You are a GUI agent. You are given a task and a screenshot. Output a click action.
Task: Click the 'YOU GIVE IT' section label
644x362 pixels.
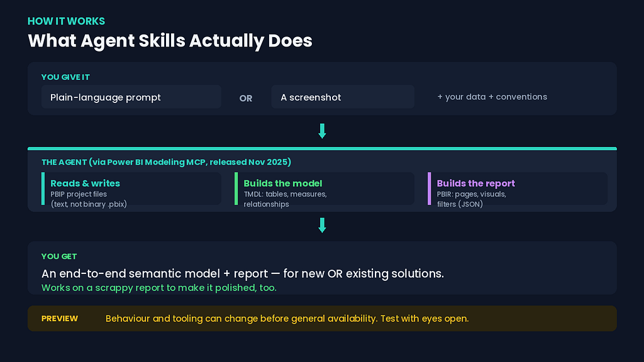(65, 77)
